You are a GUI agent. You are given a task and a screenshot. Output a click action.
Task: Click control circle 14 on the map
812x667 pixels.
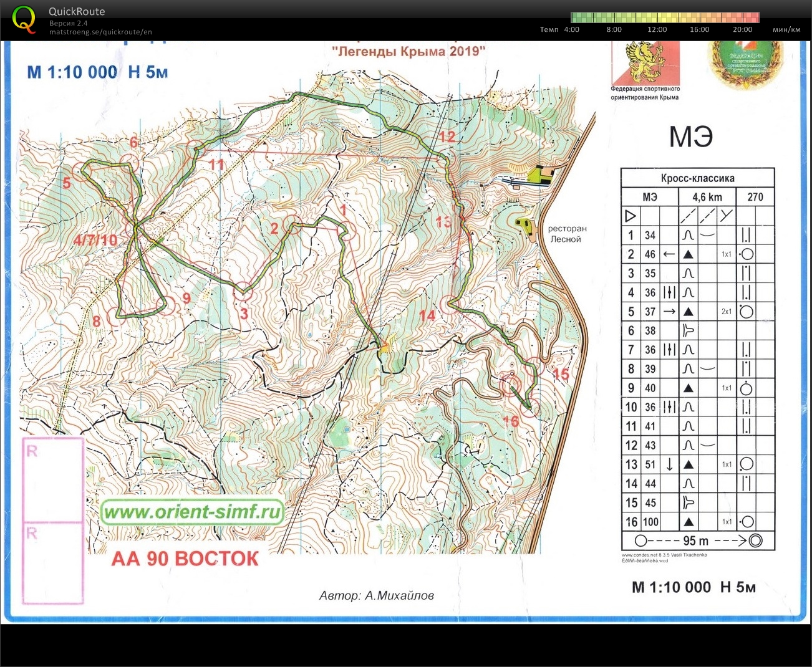[x=449, y=304]
